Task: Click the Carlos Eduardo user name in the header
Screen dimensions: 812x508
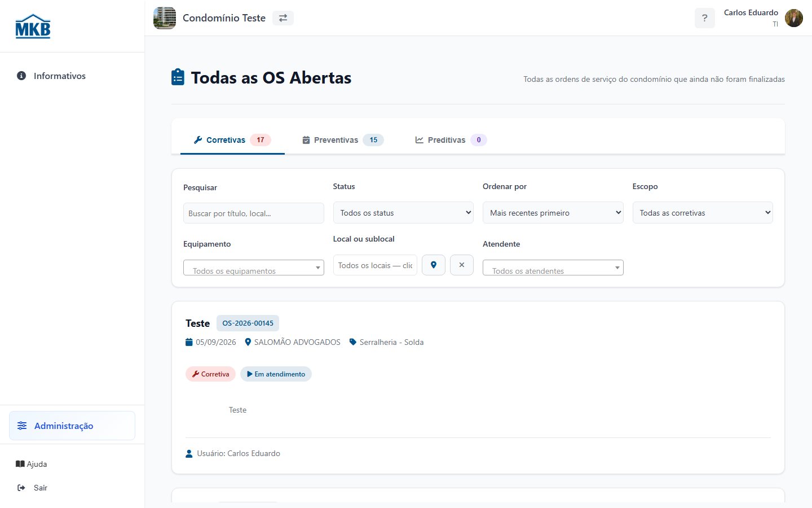Action: pos(751,12)
